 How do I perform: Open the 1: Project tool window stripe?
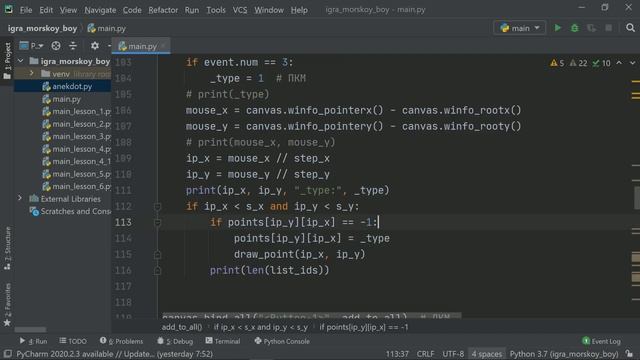click(x=7, y=61)
